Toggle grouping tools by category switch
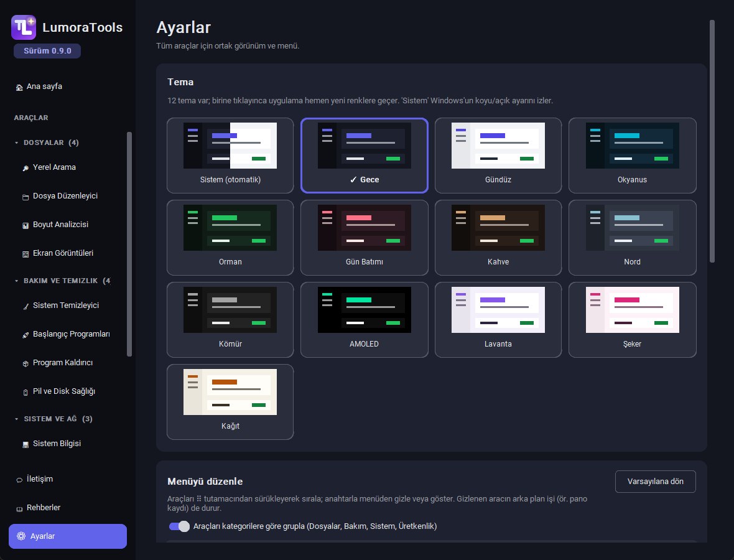Image resolution: width=734 pixels, height=560 pixels. [179, 526]
